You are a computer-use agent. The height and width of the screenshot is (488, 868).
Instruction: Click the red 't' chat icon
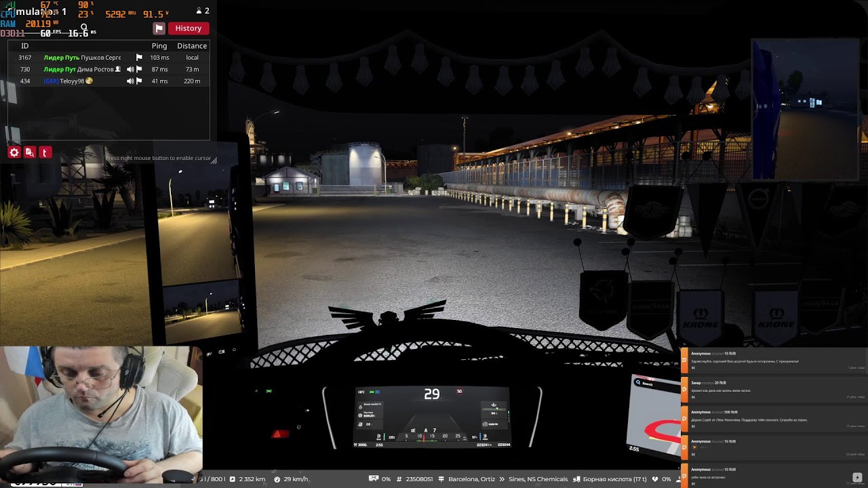click(45, 152)
